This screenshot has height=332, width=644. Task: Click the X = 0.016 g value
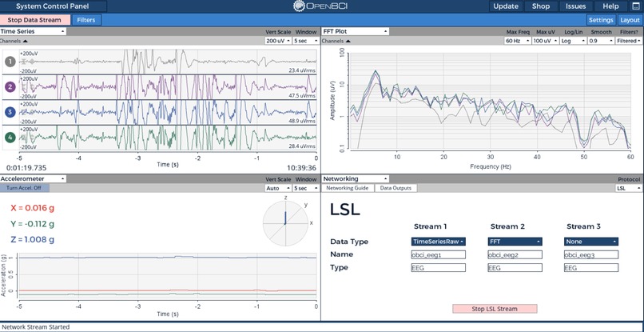pyautogui.click(x=32, y=208)
